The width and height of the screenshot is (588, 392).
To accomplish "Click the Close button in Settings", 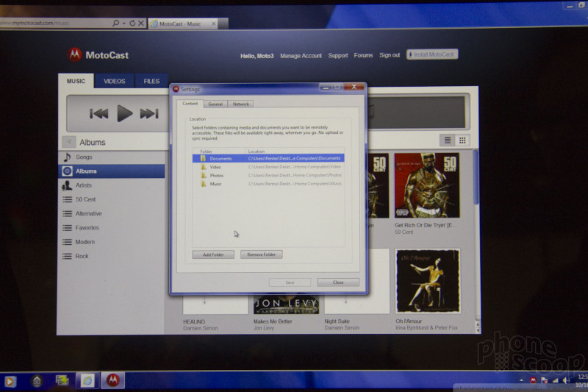I will pos(338,282).
